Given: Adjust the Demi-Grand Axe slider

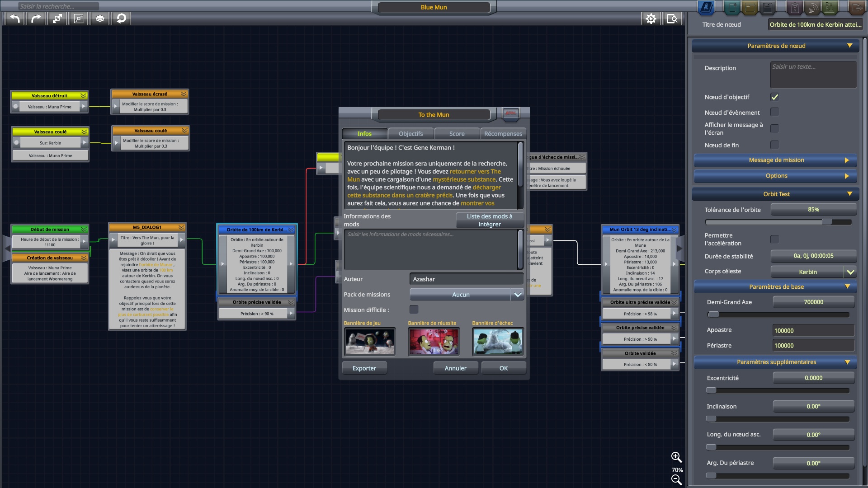Looking at the screenshot, I should click(713, 314).
